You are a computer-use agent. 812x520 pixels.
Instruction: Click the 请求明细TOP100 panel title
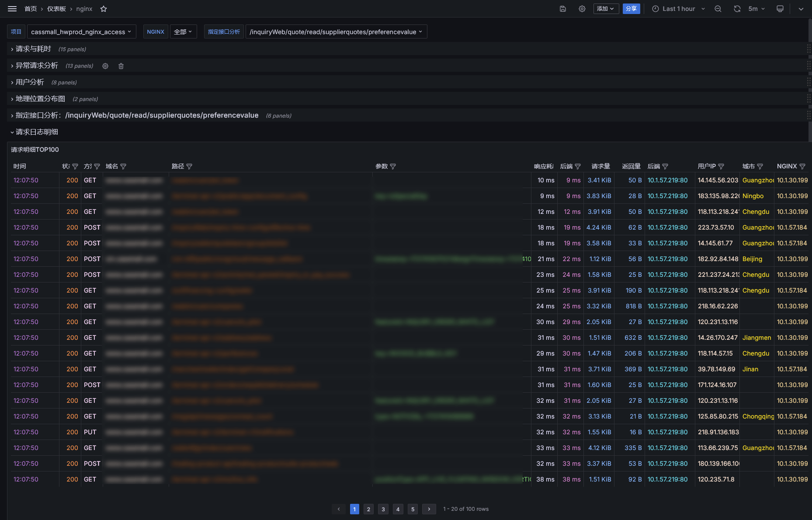[35, 150]
